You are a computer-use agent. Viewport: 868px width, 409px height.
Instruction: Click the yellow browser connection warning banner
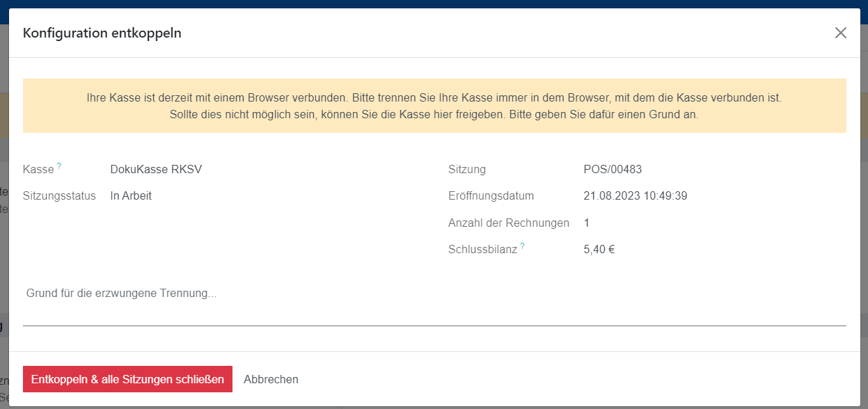(x=434, y=106)
